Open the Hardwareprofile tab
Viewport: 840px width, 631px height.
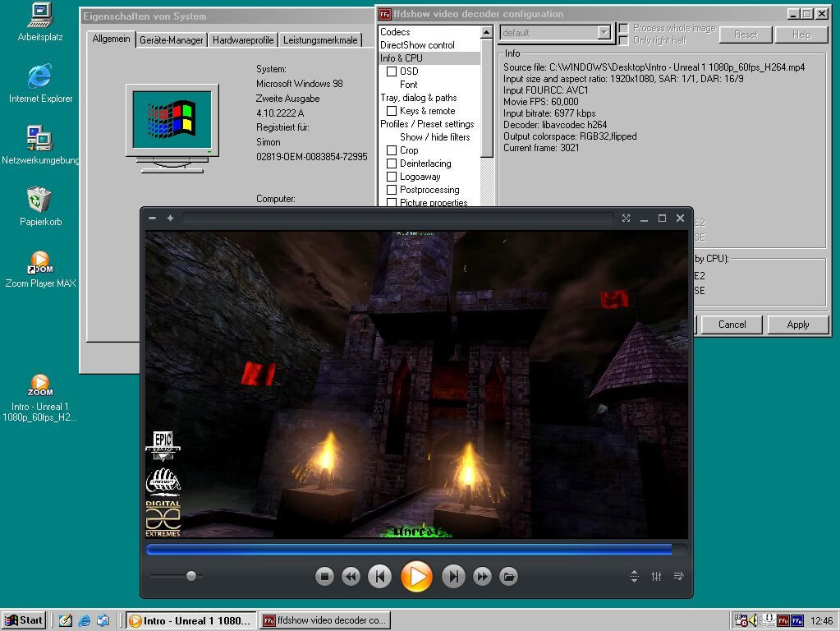click(x=243, y=40)
